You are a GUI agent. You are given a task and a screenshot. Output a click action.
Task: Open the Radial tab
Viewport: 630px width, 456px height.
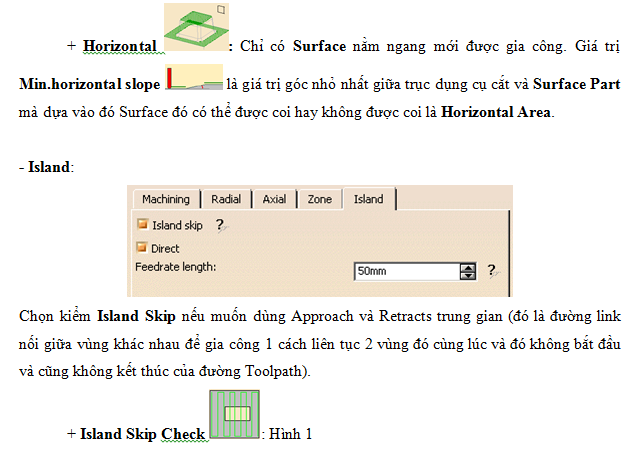tap(226, 199)
